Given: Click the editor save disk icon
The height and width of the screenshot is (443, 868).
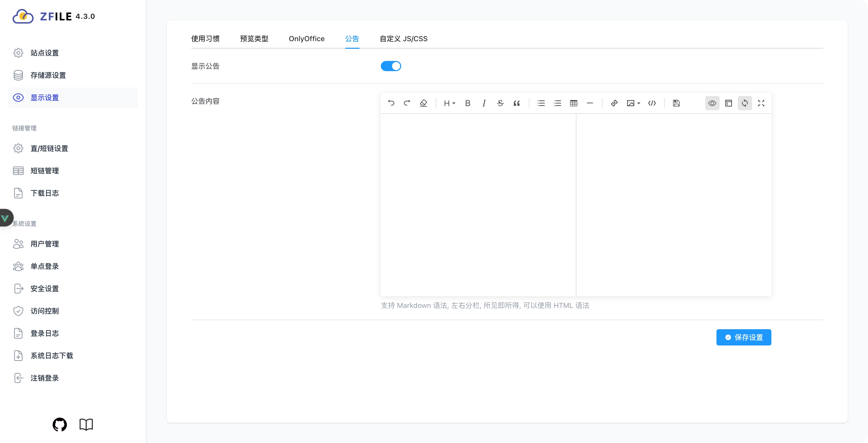Looking at the screenshot, I should [676, 103].
